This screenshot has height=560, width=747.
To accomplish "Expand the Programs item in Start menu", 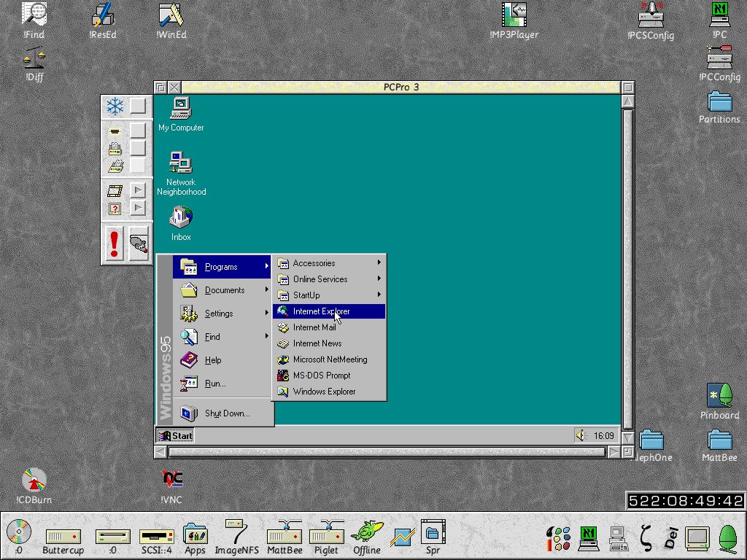I will pos(222,267).
